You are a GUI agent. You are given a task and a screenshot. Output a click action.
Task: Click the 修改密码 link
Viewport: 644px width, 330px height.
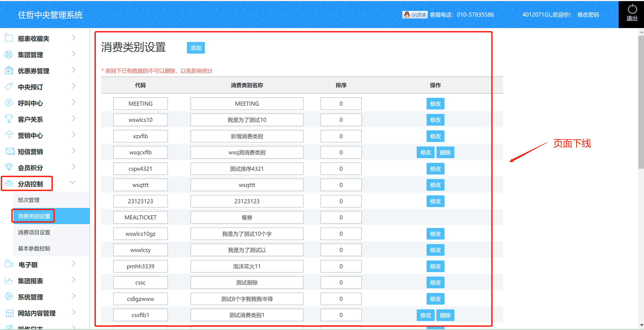point(588,15)
